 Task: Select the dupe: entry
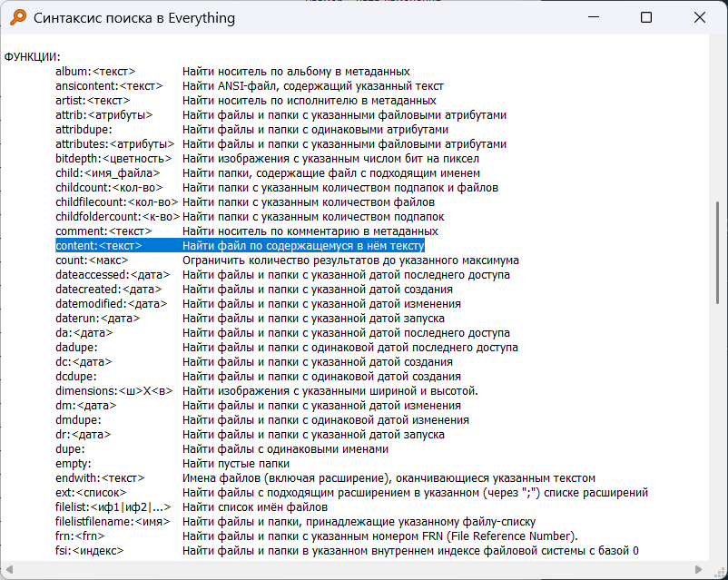click(70, 448)
